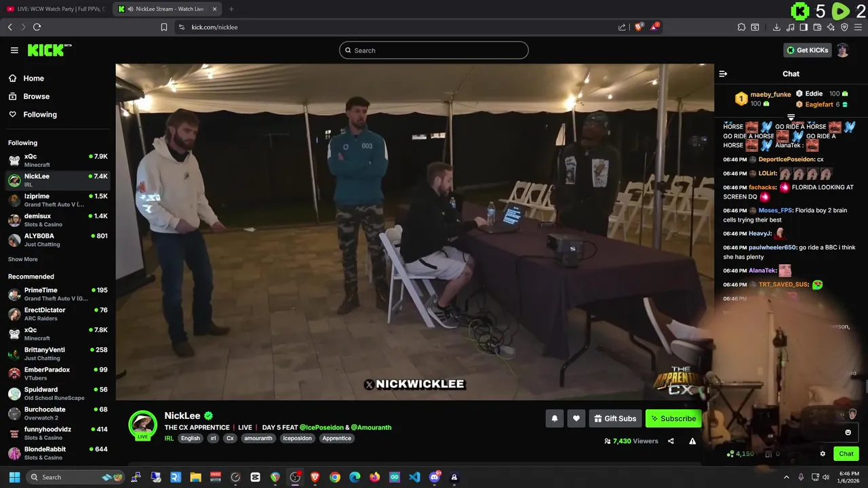The height and width of the screenshot is (488, 868).
Task: Open chat settings gear icon
Action: pyautogui.click(x=823, y=454)
